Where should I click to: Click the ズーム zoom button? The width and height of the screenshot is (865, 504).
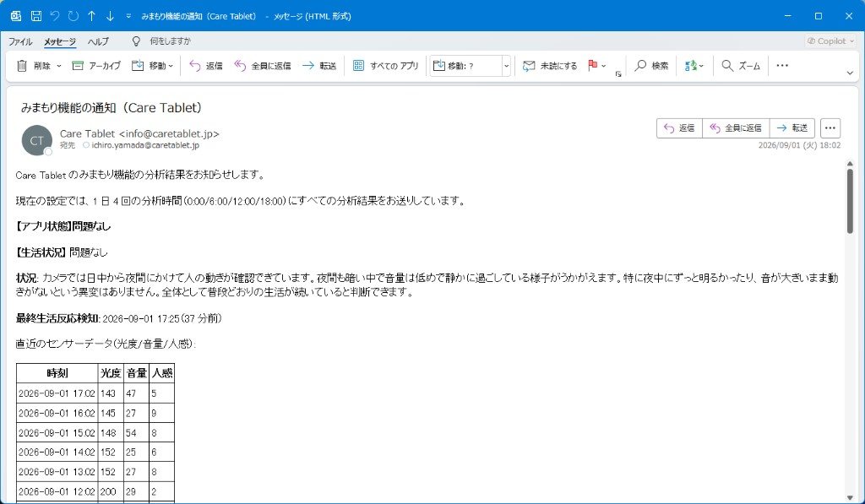[x=741, y=66]
